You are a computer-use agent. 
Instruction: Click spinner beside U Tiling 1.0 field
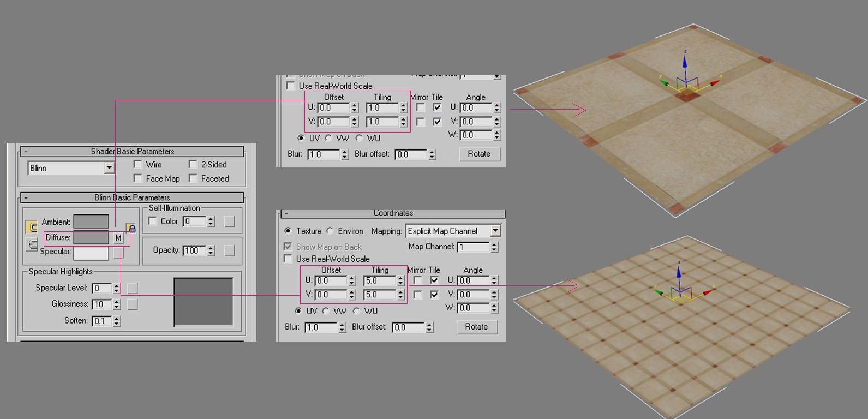coord(403,107)
